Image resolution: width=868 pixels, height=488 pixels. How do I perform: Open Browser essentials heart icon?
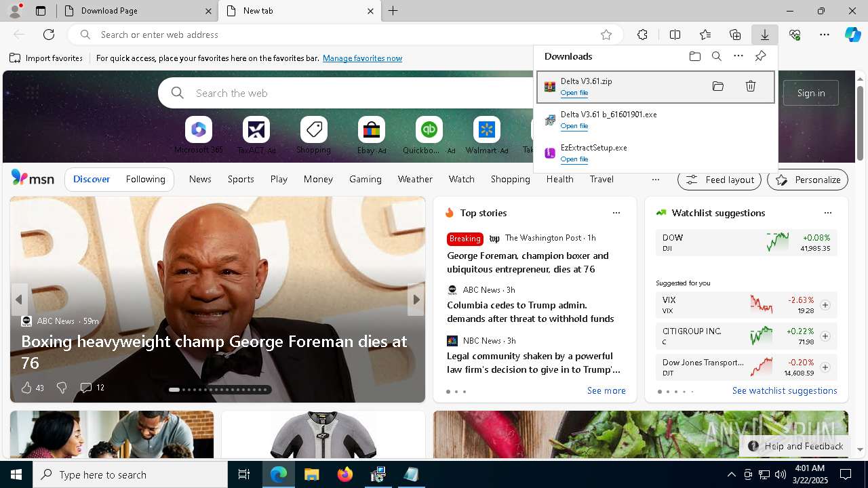click(795, 35)
